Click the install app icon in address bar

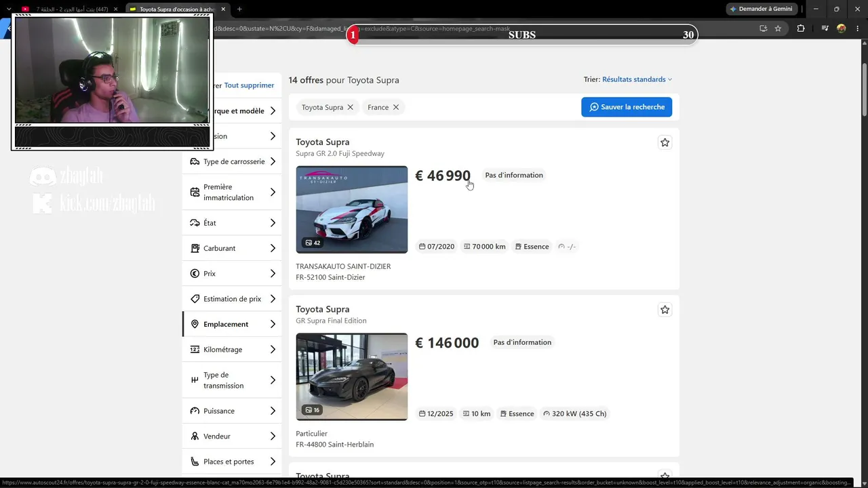[x=763, y=28]
